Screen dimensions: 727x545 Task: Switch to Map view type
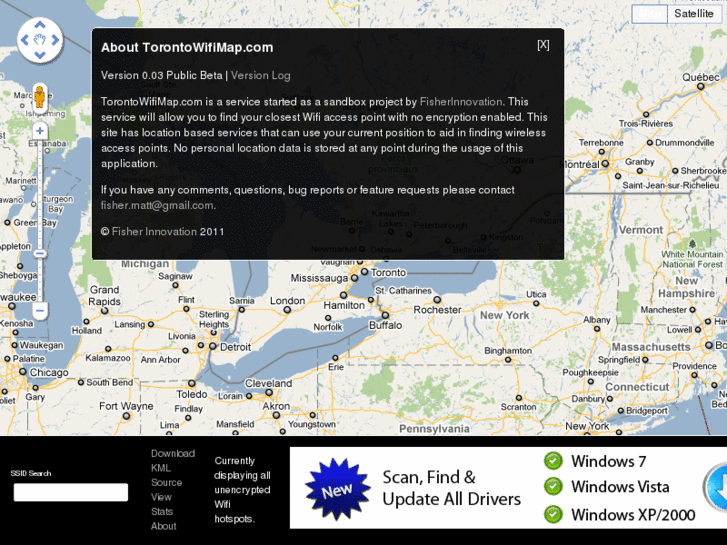650,13
